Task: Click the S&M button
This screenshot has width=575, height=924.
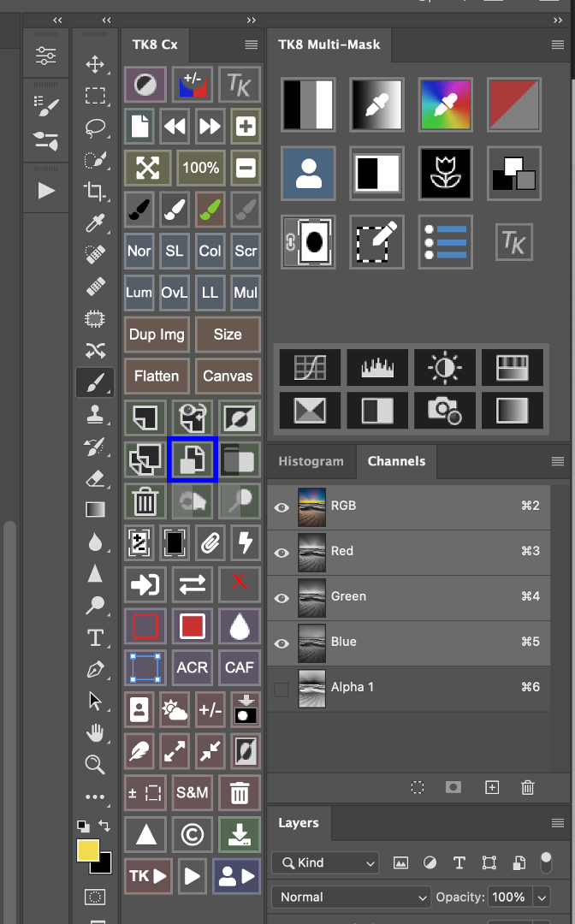Action: 193,792
